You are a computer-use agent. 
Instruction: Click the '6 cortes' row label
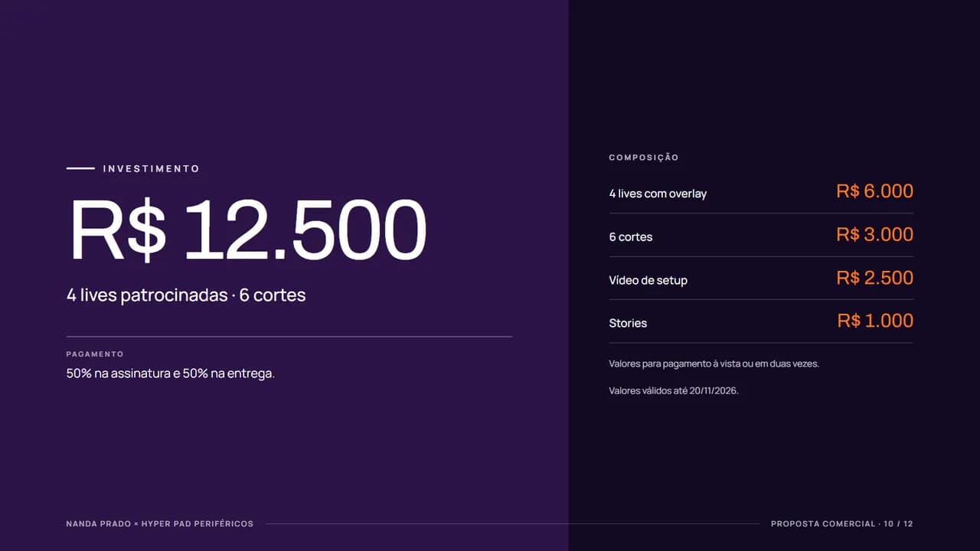click(x=631, y=237)
